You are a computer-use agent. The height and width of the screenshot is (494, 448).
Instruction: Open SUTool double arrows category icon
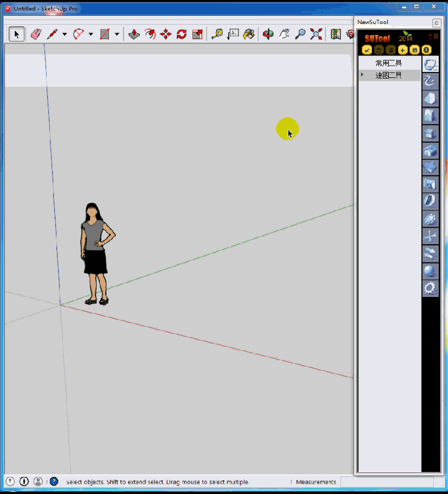430,253
